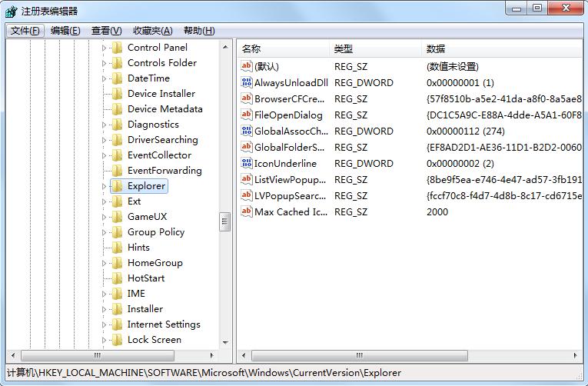
Task: Click the data value 2000
Action: click(x=437, y=211)
